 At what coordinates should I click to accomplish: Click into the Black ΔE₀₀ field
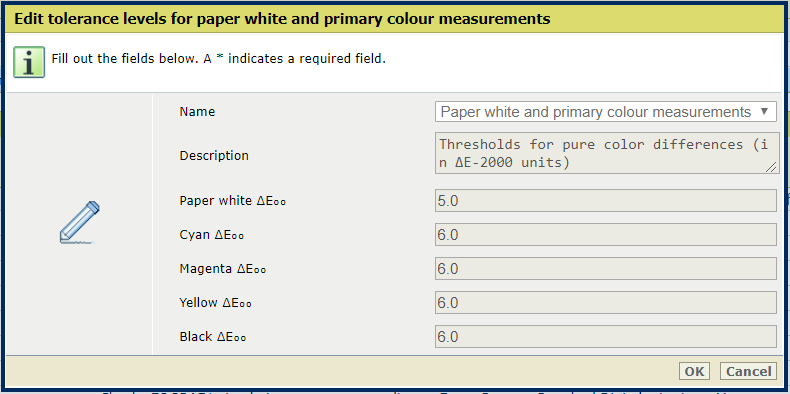pyautogui.click(x=606, y=337)
